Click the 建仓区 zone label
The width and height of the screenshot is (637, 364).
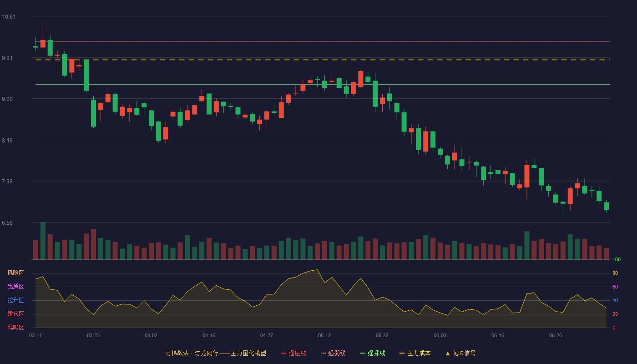pos(15,314)
